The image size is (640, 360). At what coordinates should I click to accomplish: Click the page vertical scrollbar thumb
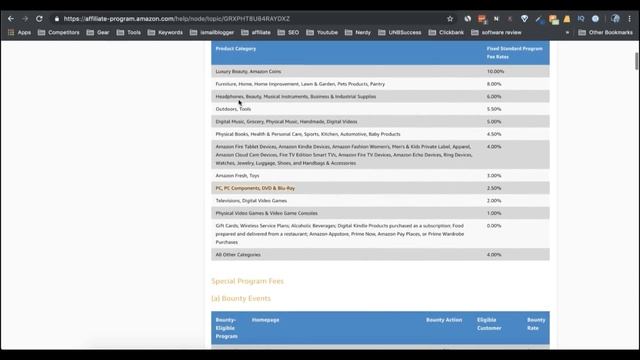pos(636,61)
